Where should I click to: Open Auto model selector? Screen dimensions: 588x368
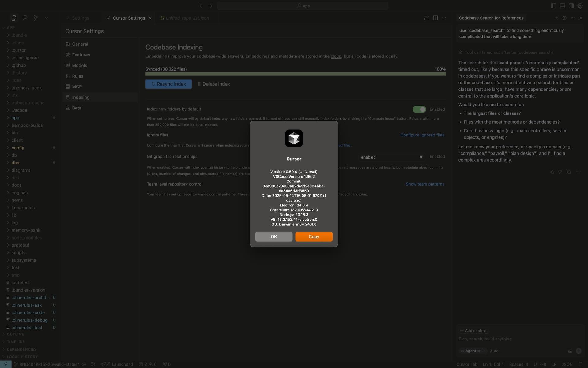(494, 351)
